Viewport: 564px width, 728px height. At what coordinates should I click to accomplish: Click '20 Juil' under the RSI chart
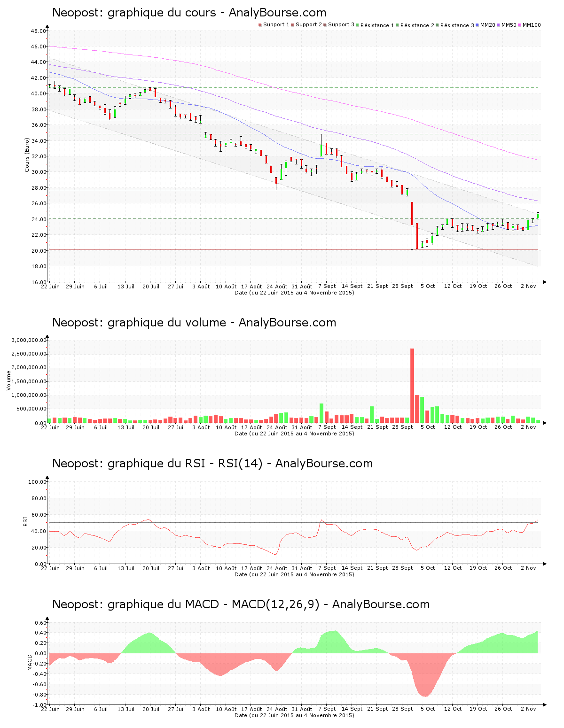click(x=151, y=568)
